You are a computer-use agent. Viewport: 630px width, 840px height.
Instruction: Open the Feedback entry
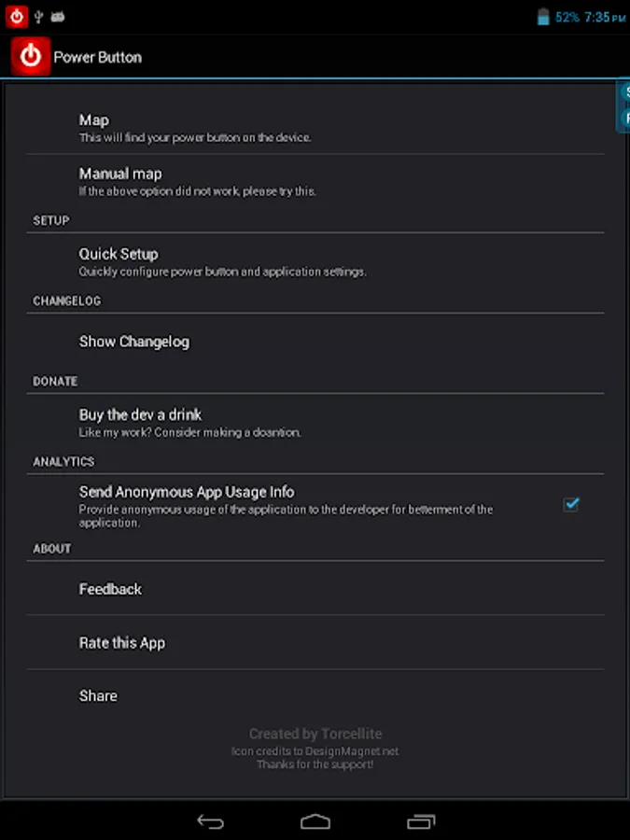pos(315,589)
